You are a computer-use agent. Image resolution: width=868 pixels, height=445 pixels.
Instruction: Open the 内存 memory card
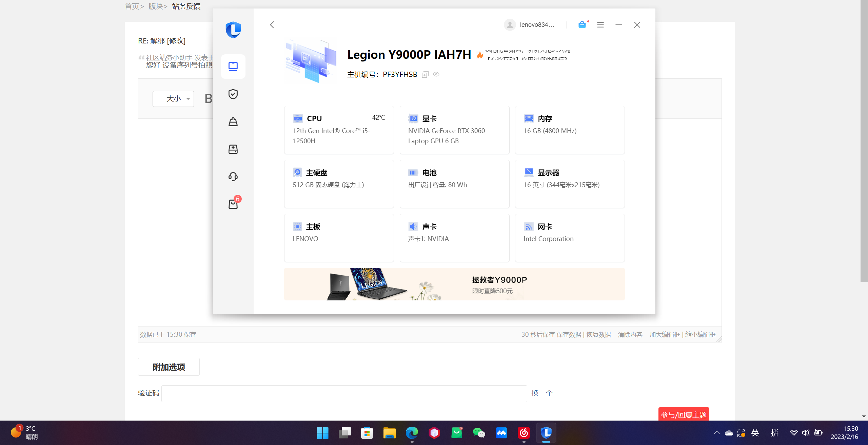[570, 130]
